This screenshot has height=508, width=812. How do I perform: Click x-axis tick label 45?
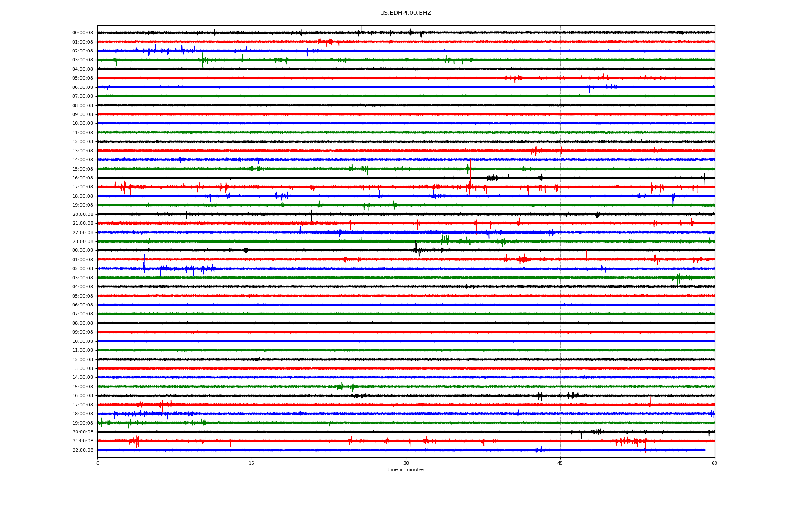coord(560,463)
